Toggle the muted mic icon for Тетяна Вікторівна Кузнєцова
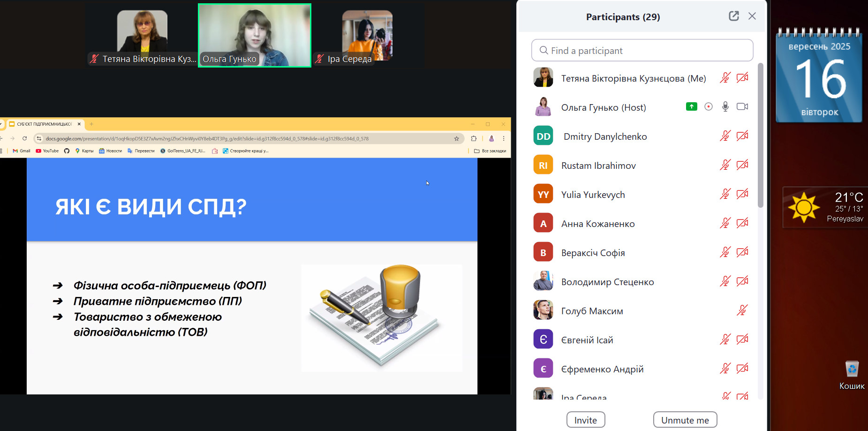 [725, 78]
